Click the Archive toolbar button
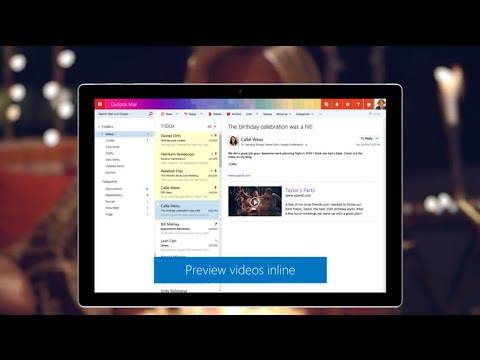This screenshot has height=360, width=480. (x=234, y=114)
